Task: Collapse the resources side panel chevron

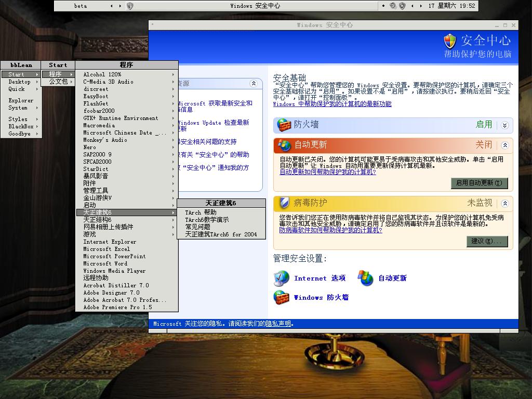Action: click(254, 84)
